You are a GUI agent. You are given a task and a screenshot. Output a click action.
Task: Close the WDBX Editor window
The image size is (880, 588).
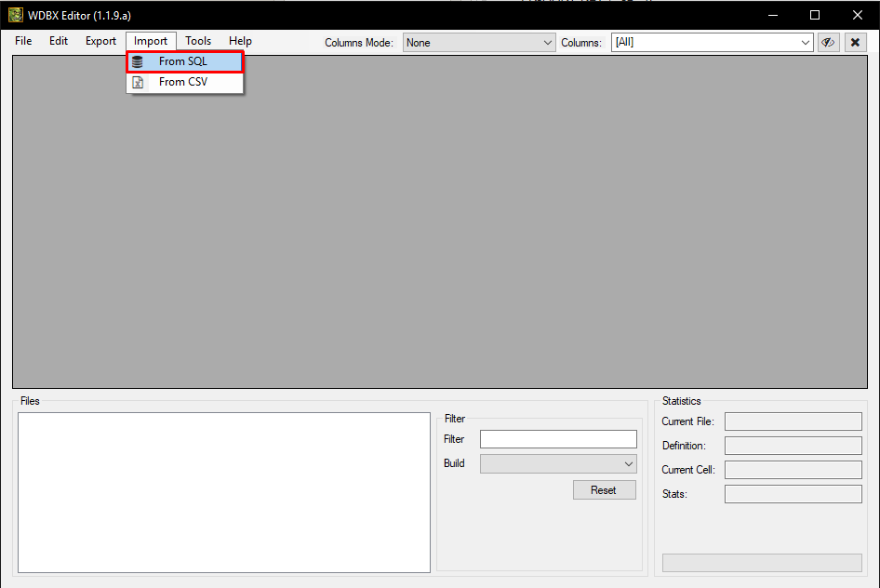coord(858,15)
